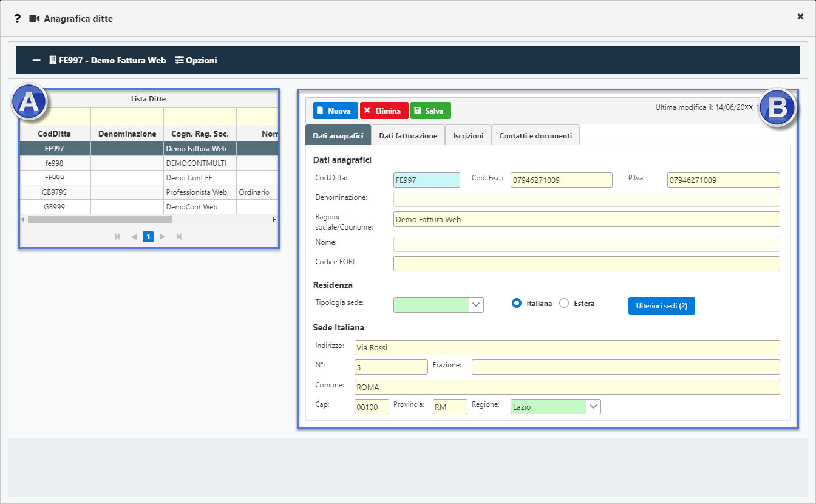Go to previous page in Lista Ditte
The image size is (816, 504).
(134, 237)
